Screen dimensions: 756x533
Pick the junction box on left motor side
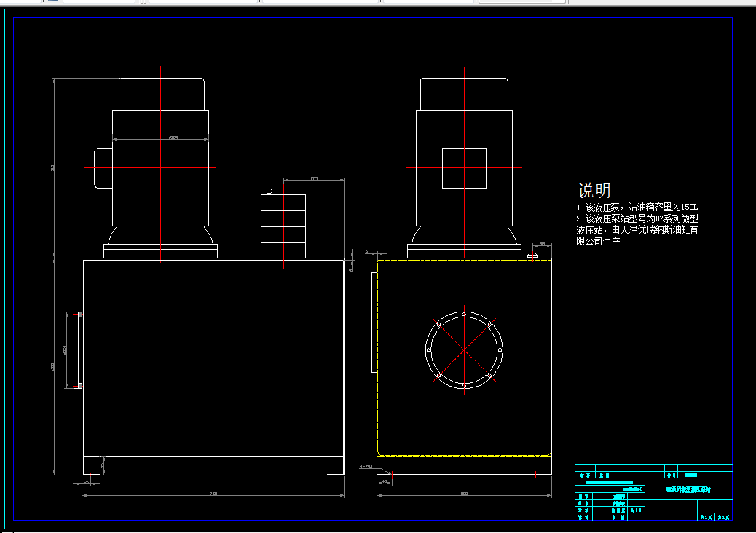[103, 168]
